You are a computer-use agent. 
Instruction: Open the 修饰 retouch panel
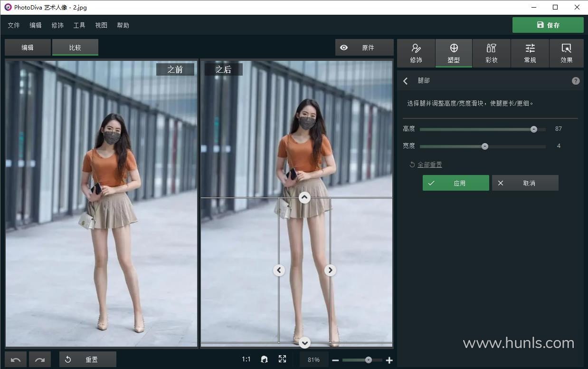point(416,53)
